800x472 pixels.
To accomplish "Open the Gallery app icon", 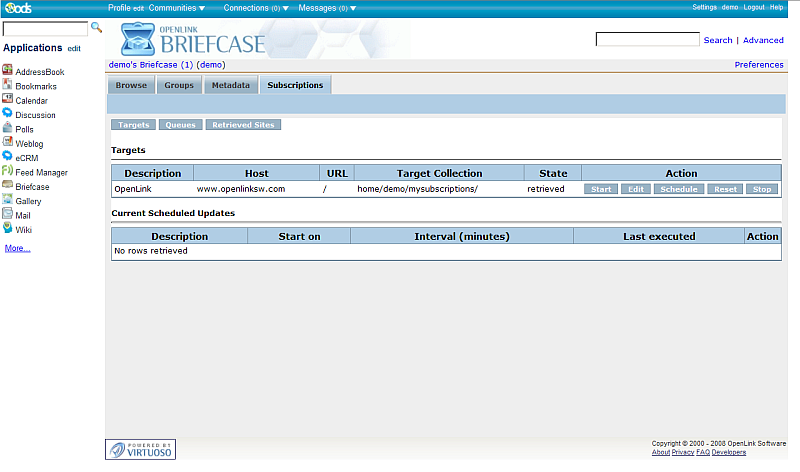I will click(7, 201).
